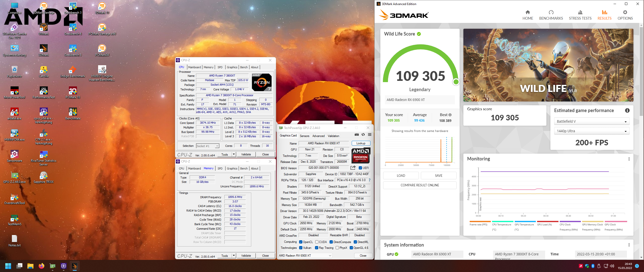Open the Notes.txt desktop file

(15, 241)
